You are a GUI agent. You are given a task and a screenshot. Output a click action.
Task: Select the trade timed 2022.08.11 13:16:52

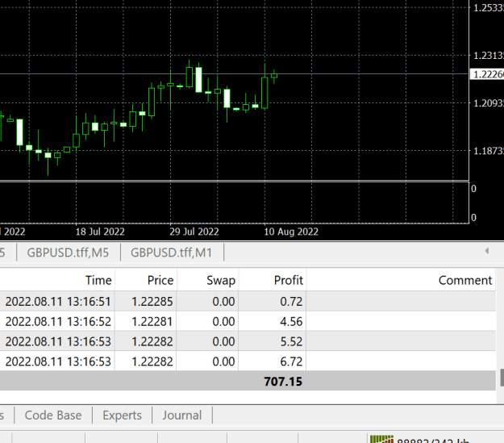pyautogui.click(x=248, y=321)
